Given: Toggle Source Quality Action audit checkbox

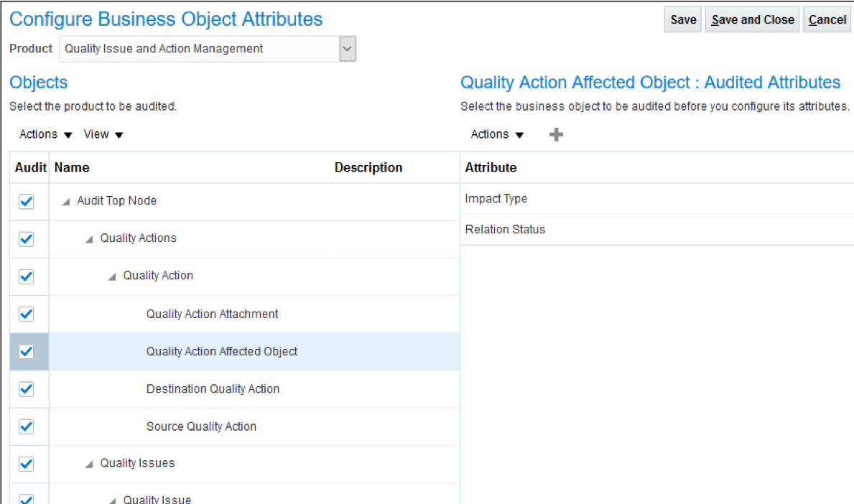Looking at the screenshot, I should (27, 426).
